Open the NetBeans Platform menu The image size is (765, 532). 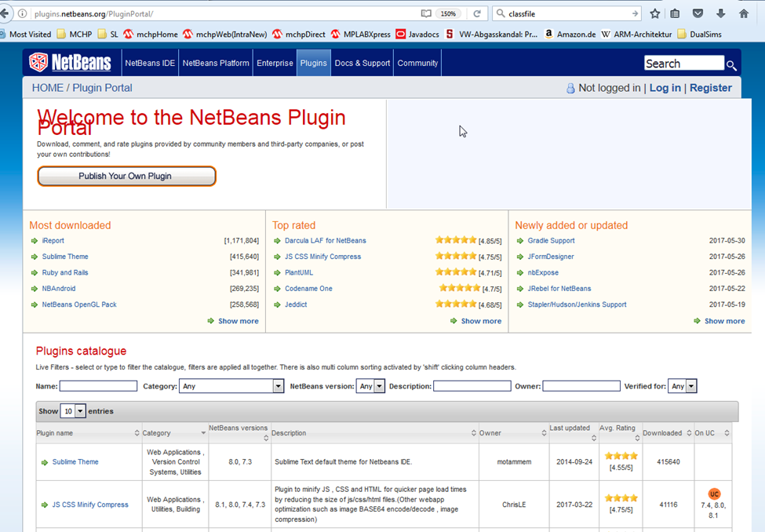[x=216, y=63]
